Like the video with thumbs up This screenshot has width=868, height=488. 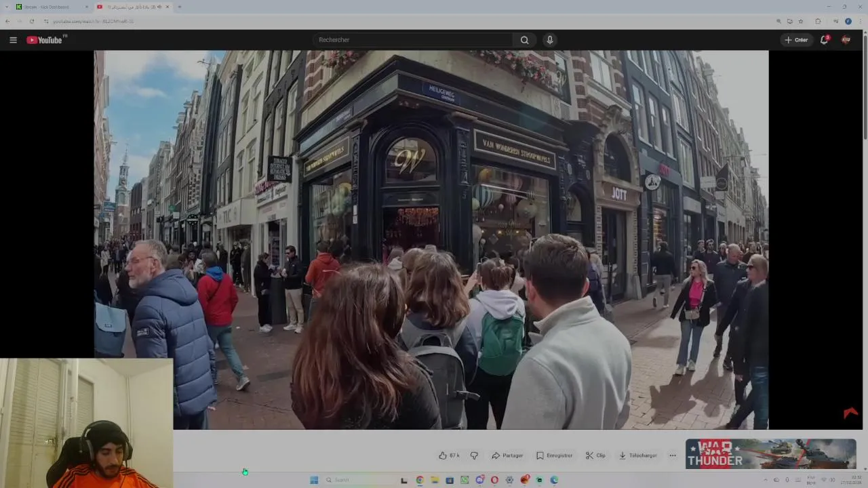[449, 455]
